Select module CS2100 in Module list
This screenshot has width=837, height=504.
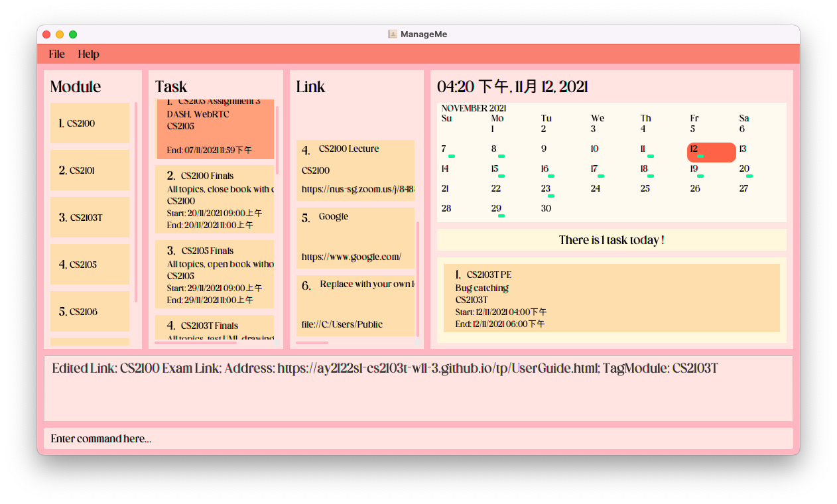click(90, 123)
